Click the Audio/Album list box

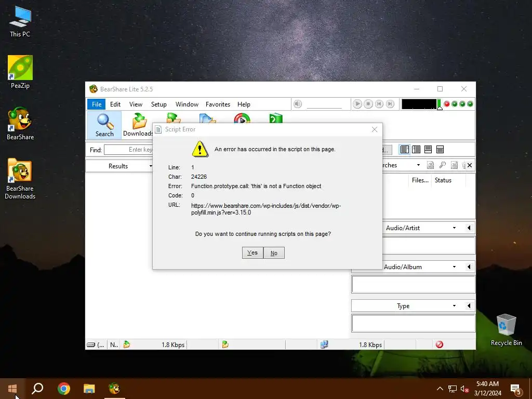pyautogui.click(x=413, y=284)
